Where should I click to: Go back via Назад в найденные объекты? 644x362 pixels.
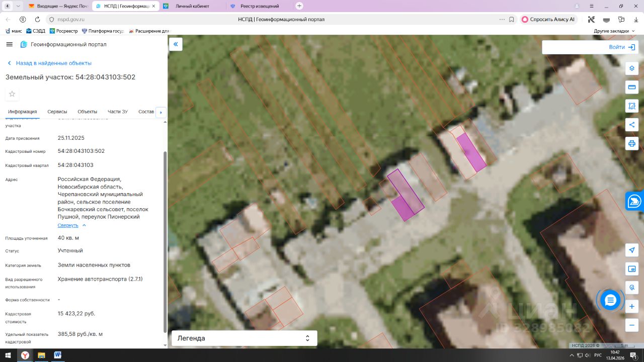[49, 63]
